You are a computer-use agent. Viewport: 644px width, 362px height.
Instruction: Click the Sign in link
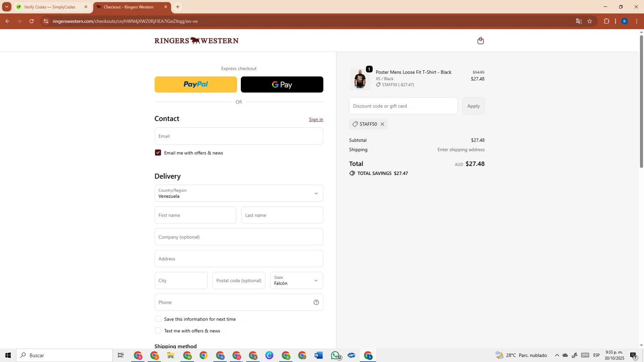pyautogui.click(x=316, y=119)
